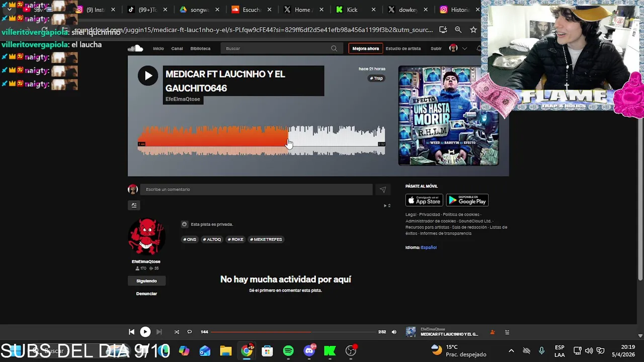
Task: Switch to the Google Drive songw tab
Action: 199,10
